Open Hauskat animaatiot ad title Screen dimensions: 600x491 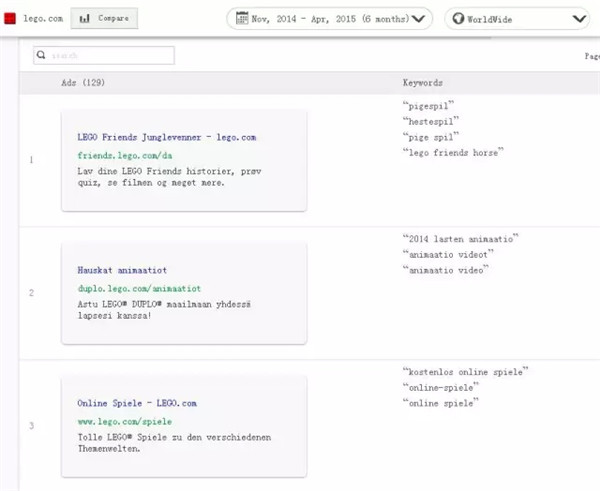pos(122,270)
